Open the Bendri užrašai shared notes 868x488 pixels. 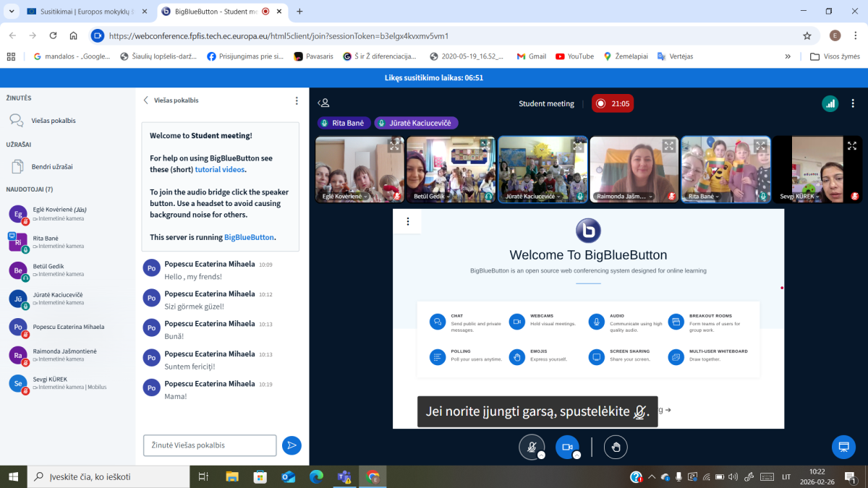(51, 166)
